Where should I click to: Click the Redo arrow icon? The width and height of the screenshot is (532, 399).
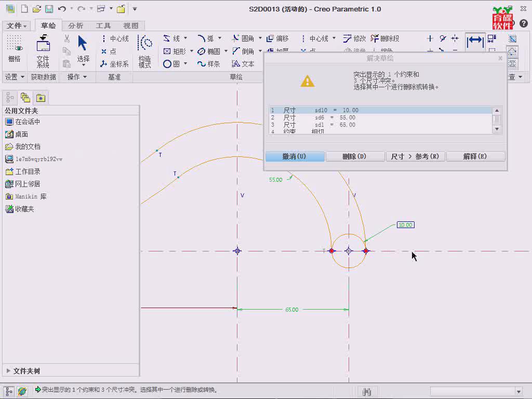click(x=81, y=9)
